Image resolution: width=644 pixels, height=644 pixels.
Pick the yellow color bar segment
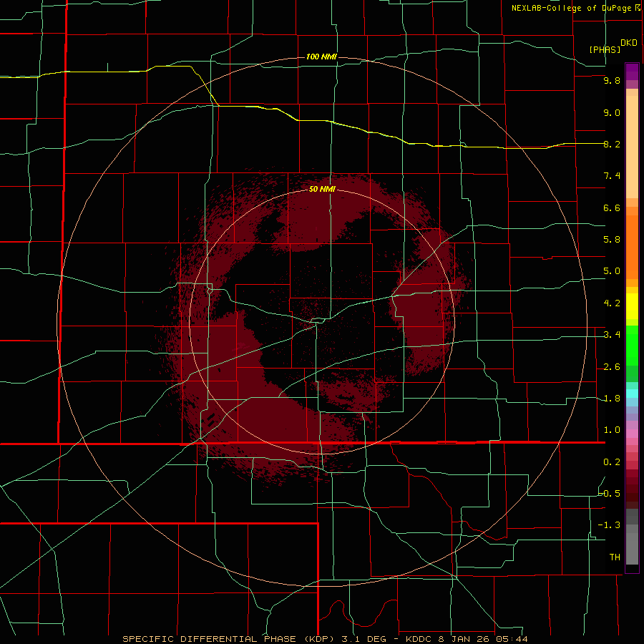click(x=632, y=306)
